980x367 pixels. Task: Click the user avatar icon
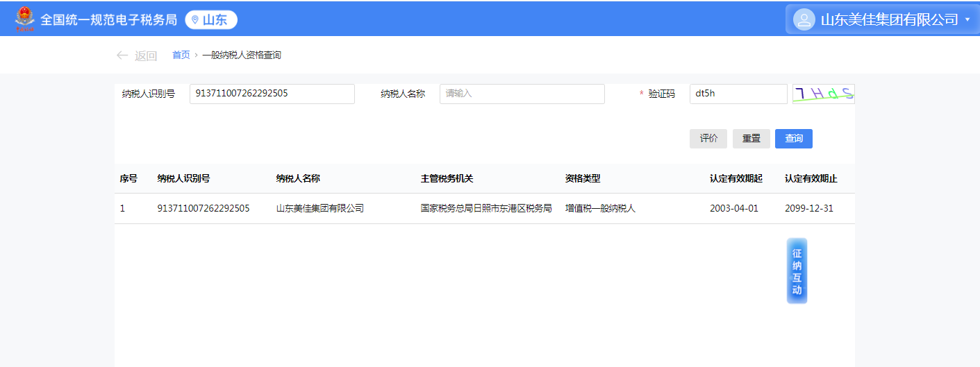click(x=804, y=19)
